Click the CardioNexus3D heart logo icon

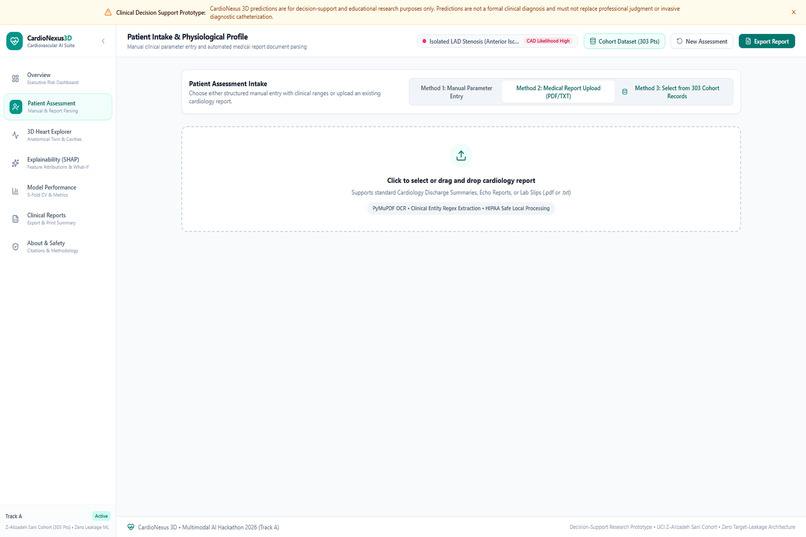click(x=14, y=41)
